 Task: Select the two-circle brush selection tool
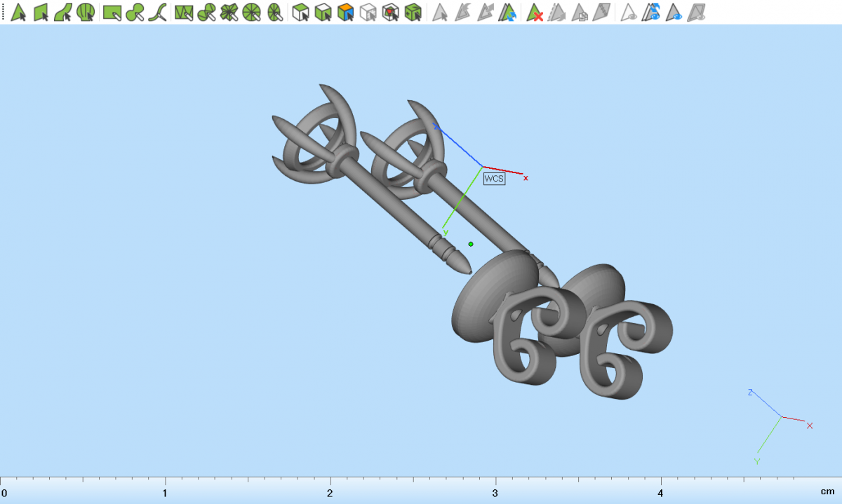135,12
